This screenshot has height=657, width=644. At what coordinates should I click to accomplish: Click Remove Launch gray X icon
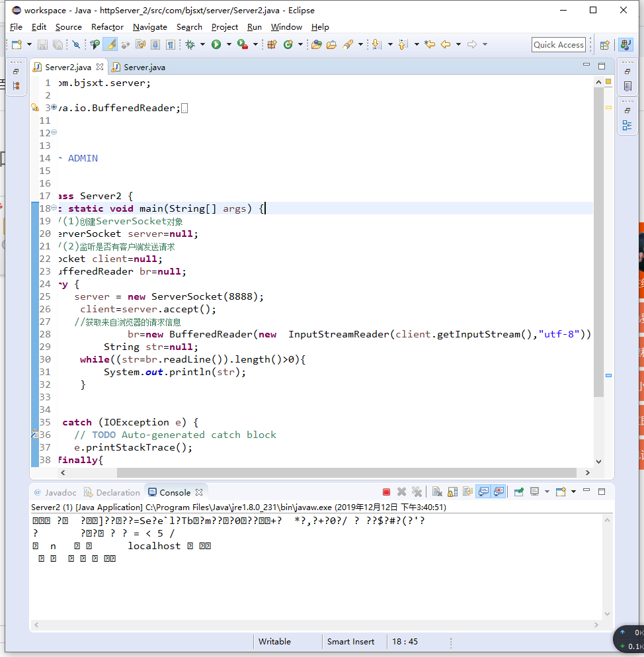(401, 492)
